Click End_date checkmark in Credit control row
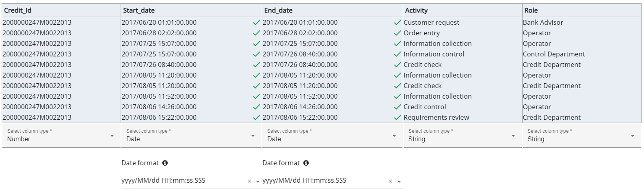Screen dimensions: 644x190 tap(398, 107)
